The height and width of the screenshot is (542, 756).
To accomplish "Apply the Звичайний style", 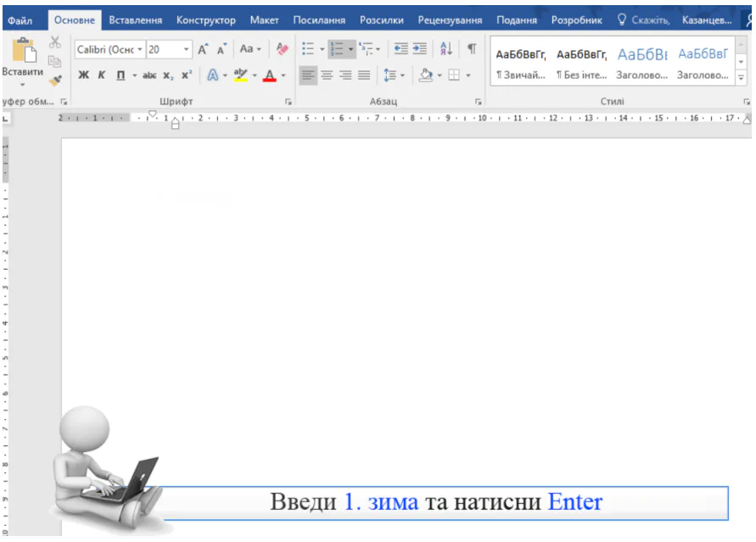I will click(520, 64).
